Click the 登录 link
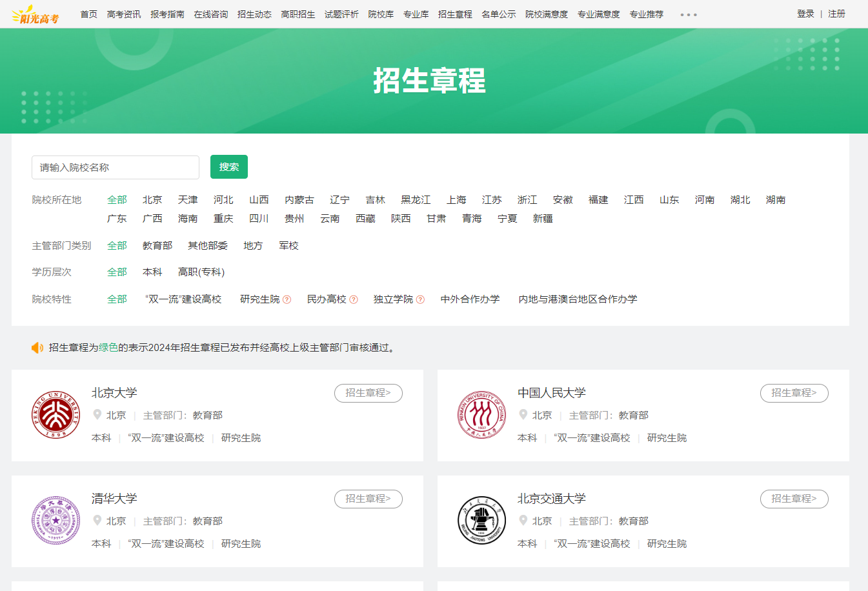 tap(805, 14)
